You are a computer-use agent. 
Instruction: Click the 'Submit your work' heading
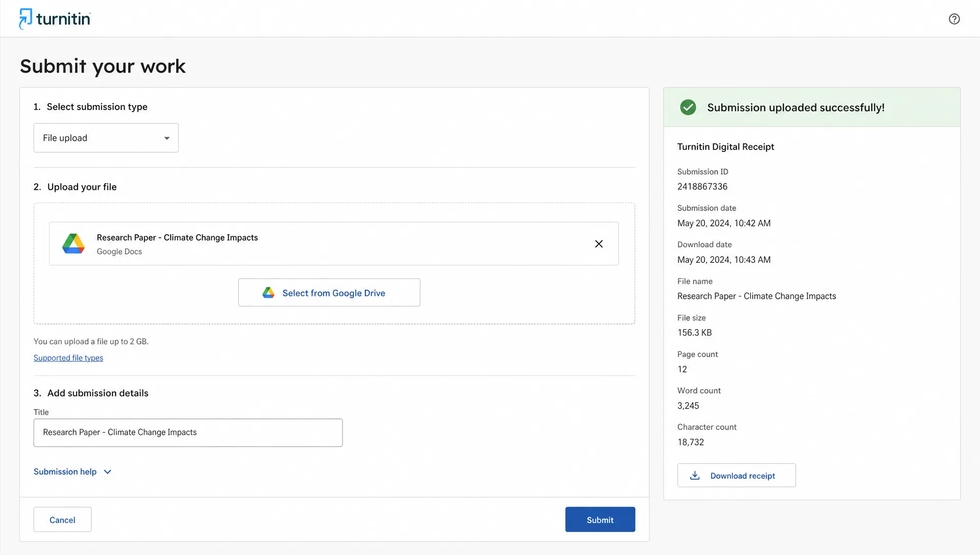tap(103, 66)
